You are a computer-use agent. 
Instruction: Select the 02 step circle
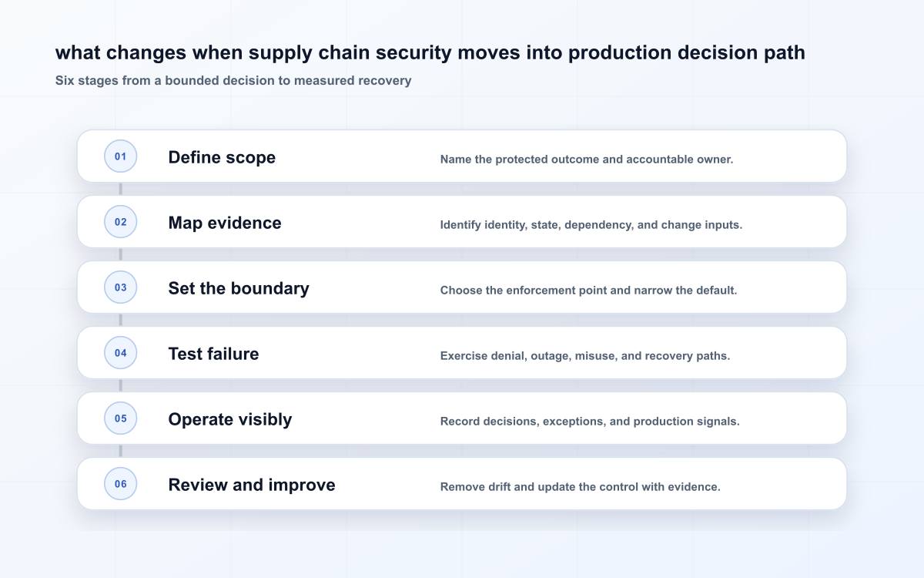[120, 222]
